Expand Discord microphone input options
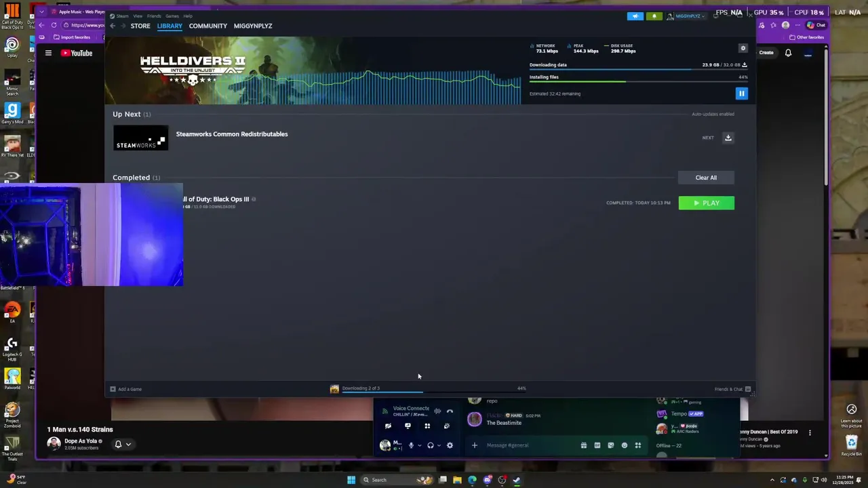This screenshot has width=868, height=488. pos(419,445)
